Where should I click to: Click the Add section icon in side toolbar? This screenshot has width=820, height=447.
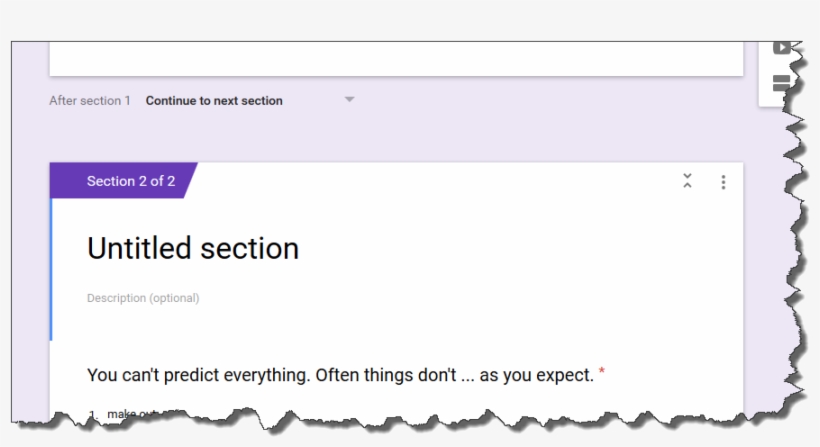781,82
